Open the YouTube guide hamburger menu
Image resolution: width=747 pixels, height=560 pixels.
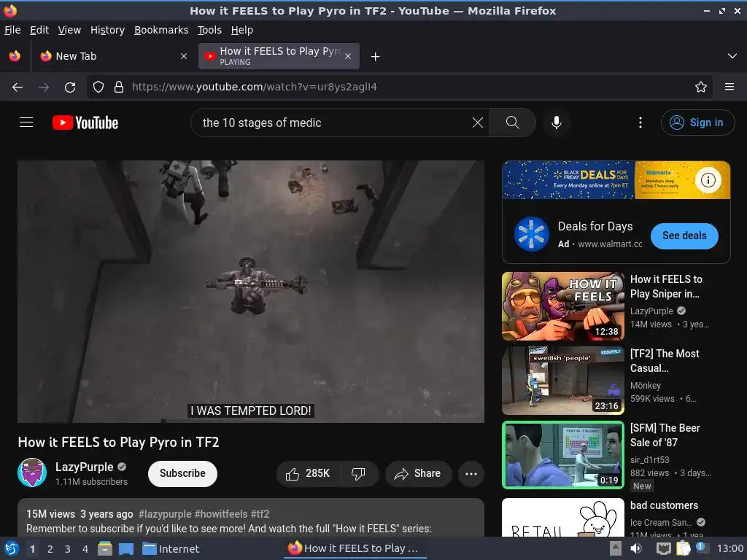point(26,122)
